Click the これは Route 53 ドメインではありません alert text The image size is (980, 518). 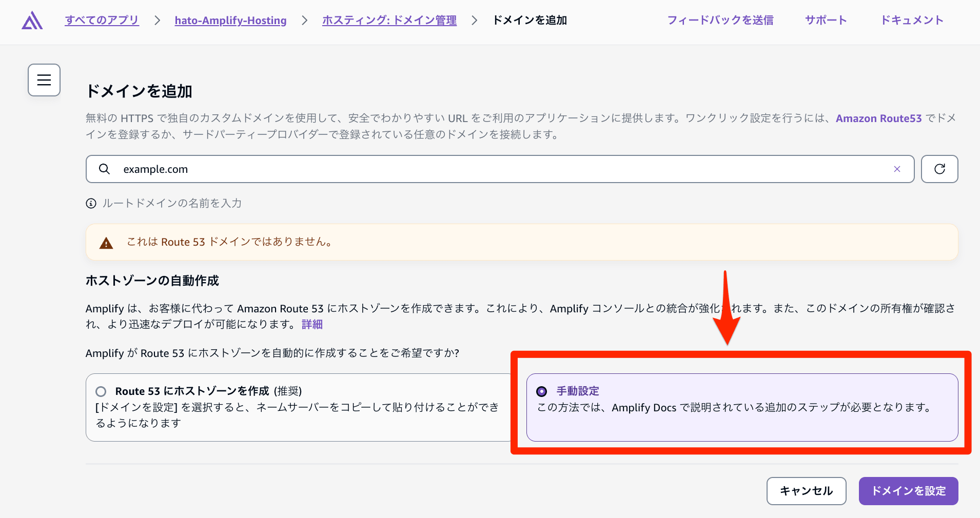(230, 242)
